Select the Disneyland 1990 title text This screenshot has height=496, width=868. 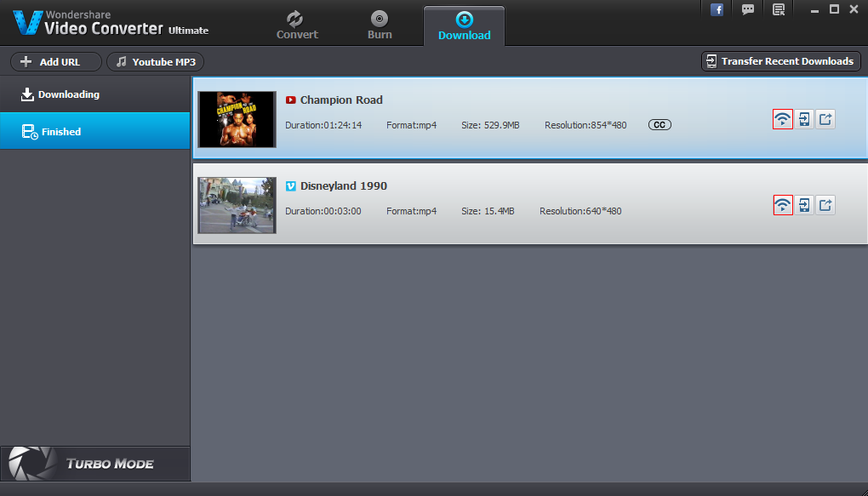344,186
